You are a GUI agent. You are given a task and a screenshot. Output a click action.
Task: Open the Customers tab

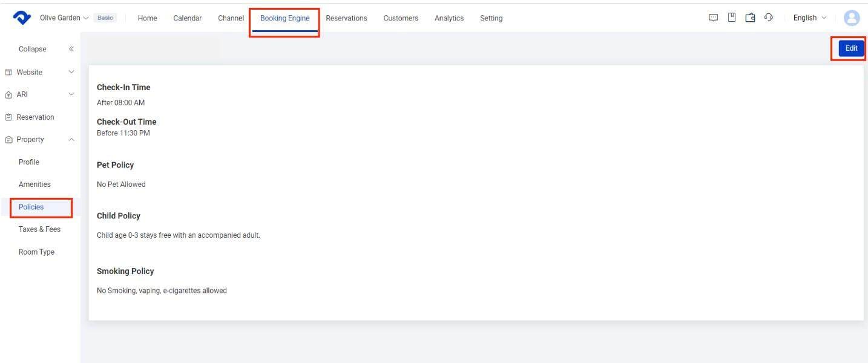(400, 18)
